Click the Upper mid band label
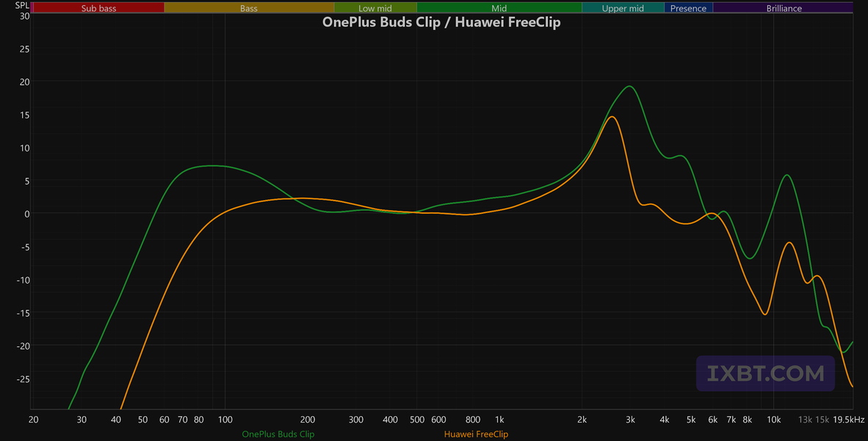The height and width of the screenshot is (441, 868). tap(623, 8)
